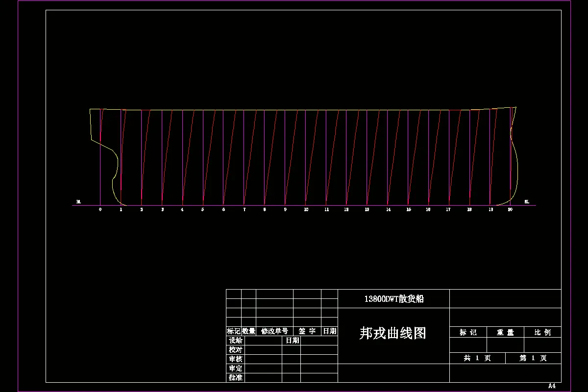588x392 pixels.
Task: Click the 签字 header cell
Action: tap(306, 330)
